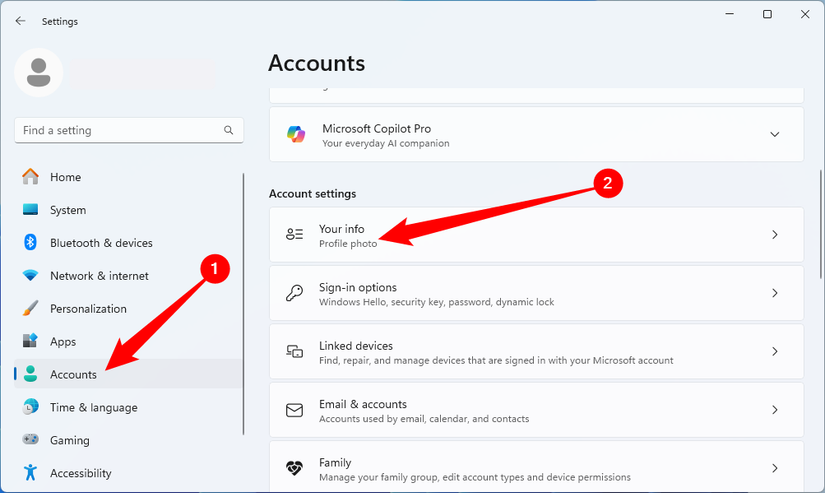
Task: Click the Email & accounts envelope icon
Action: coord(294,409)
